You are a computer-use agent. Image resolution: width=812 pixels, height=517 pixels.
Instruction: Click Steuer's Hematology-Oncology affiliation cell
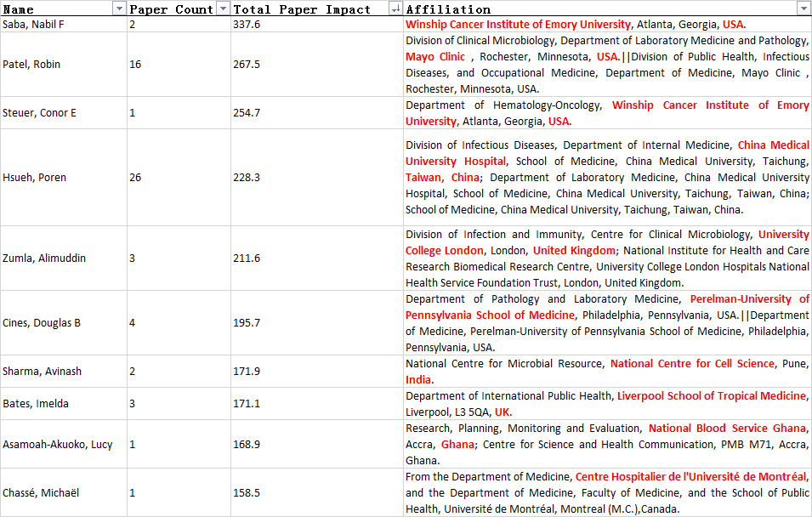click(607, 113)
